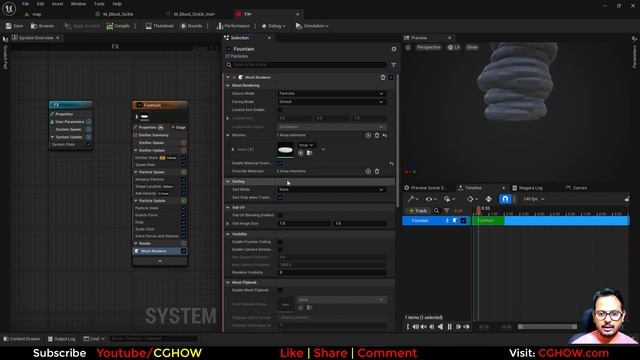Add module to Particle Spawn group

[x=183, y=172]
